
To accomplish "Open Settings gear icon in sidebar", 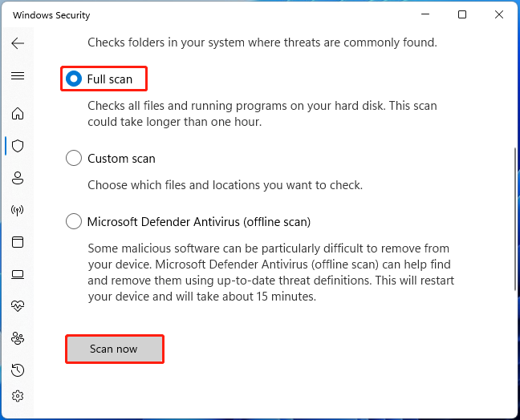I will [x=18, y=396].
